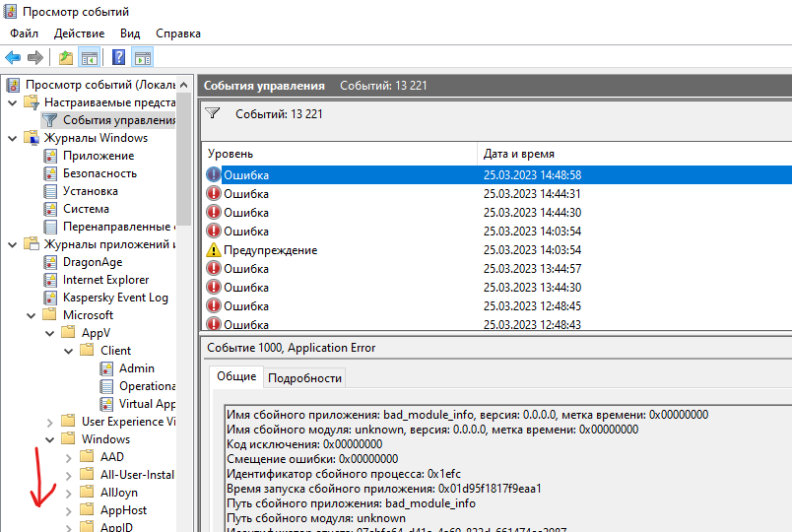Viewport: 792px width, 532px height.
Task: Expand the AppHost folder
Action: pyautogui.click(x=69, y=510)
